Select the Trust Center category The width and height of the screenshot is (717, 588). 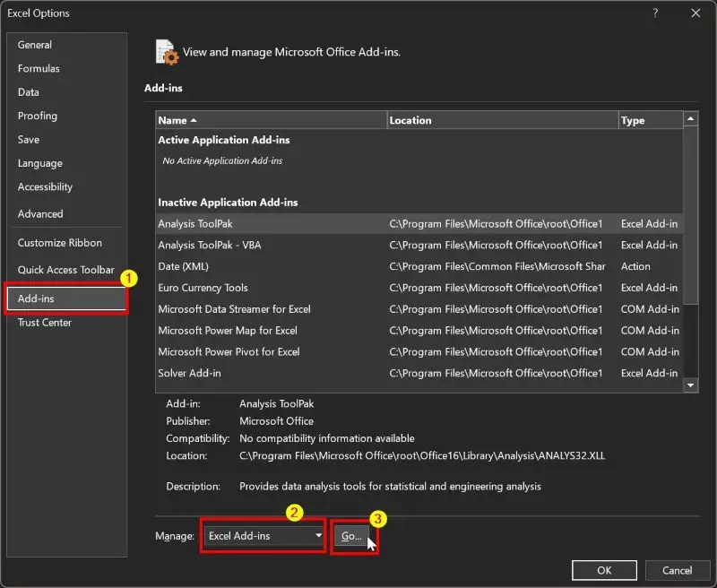click(x=45, y=322)
